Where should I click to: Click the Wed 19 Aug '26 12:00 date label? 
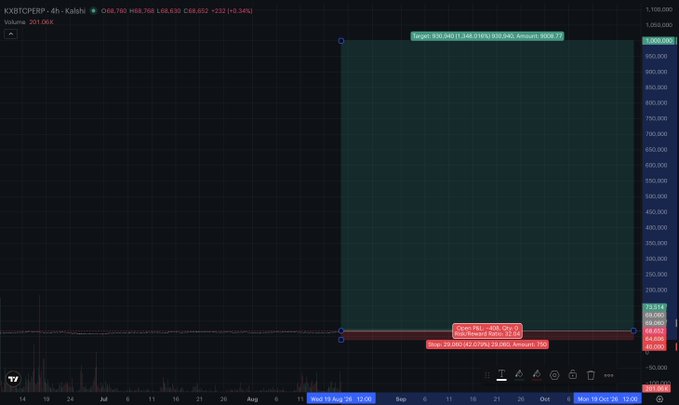[x=341, y=399]
